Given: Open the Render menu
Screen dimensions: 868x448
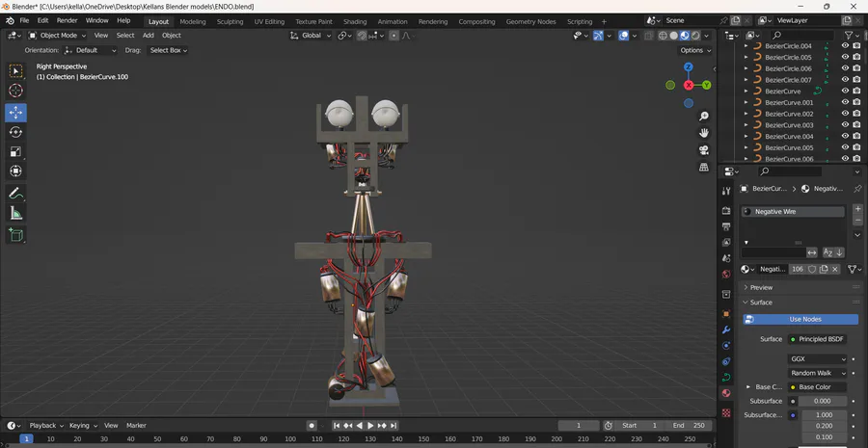Looking at the screenshot, I should (x=67, y=20).
